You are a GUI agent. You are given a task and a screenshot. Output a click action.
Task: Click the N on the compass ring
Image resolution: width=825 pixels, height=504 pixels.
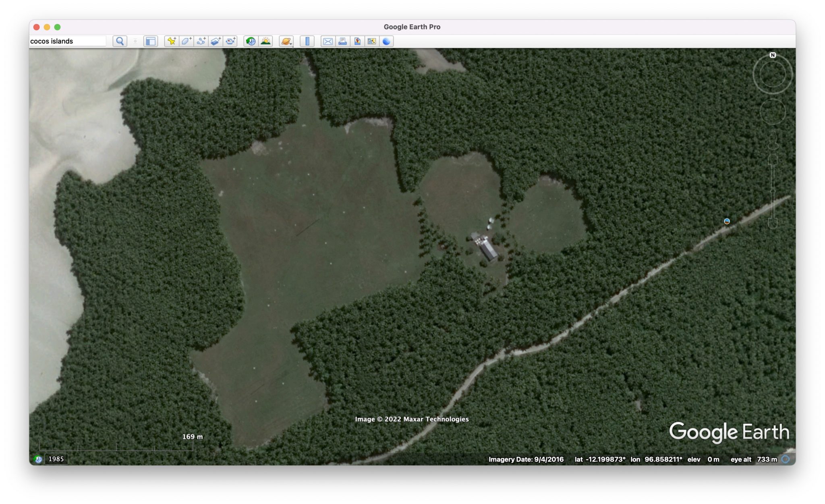[x=773, y=55]
